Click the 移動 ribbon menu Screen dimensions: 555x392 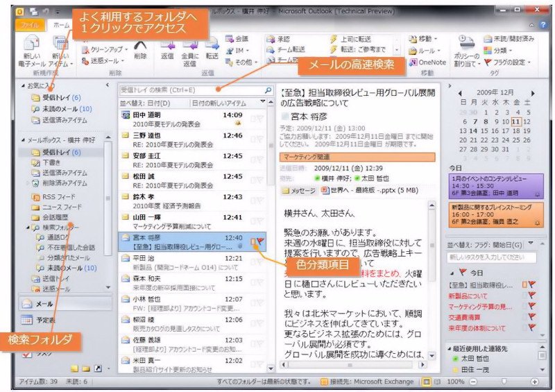point(423,39)
